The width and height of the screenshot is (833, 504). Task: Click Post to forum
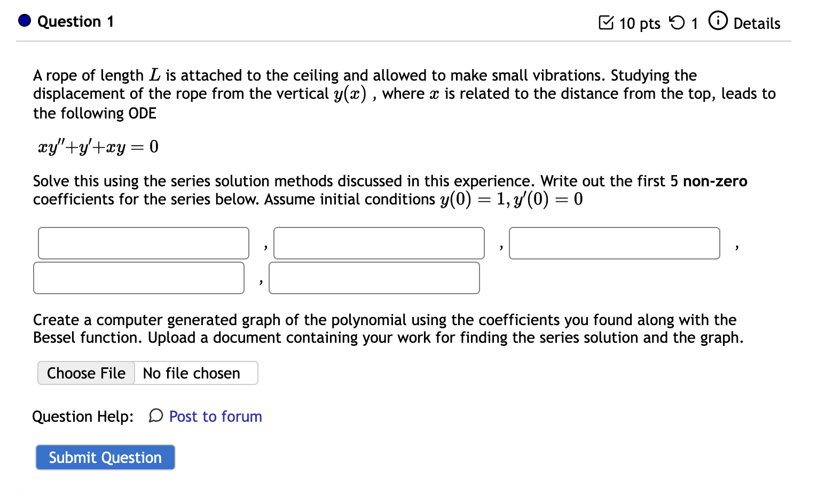215,416
